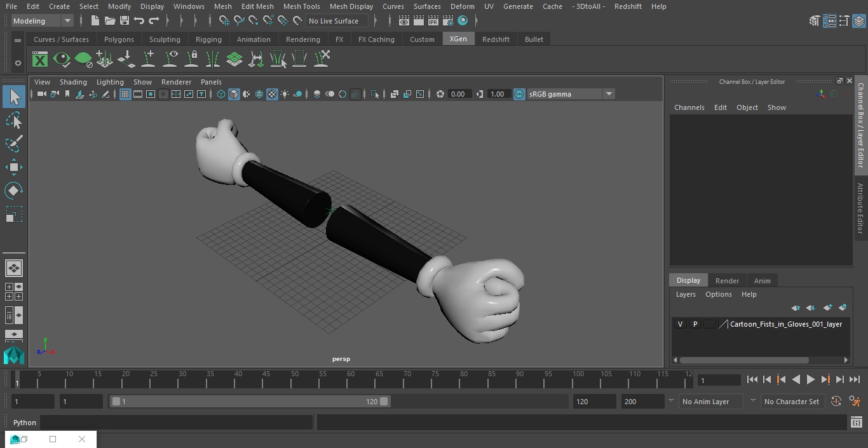Click the Maya logo icon in toolbox
868x448 pixels.
pyautogui.click(x=14, y=355)
